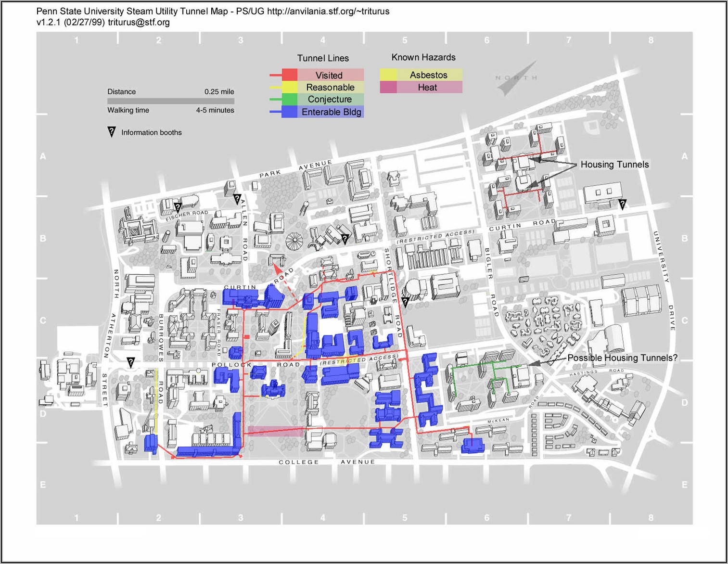Click the Possible Housing Tunnels? label

[x=622, y=358]
